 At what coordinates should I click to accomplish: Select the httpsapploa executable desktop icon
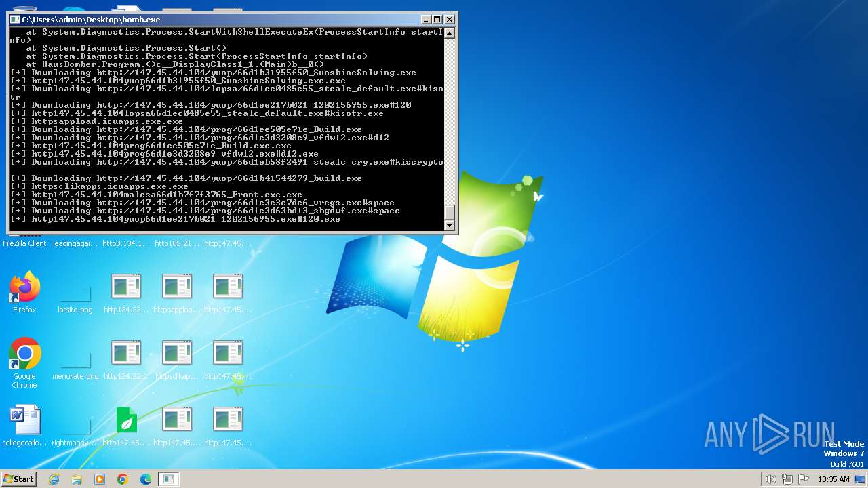click(177, 293)
